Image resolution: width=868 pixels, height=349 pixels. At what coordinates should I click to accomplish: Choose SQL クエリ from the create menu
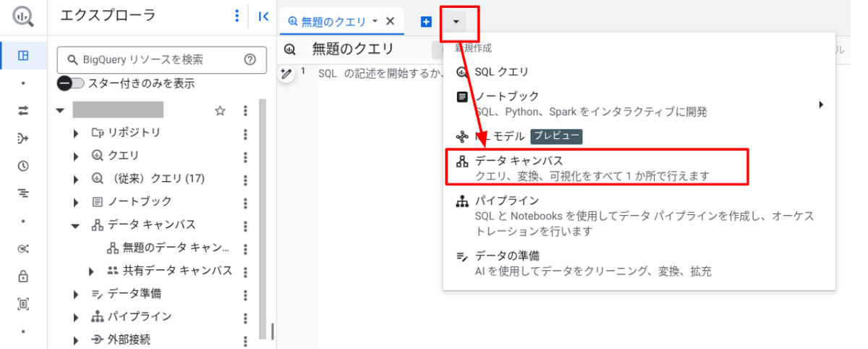[639, 72]
